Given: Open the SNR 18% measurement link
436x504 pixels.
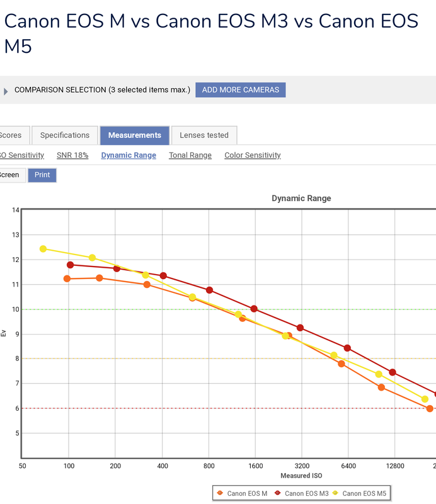Looking at the screenshot, I should click(72, 155).
